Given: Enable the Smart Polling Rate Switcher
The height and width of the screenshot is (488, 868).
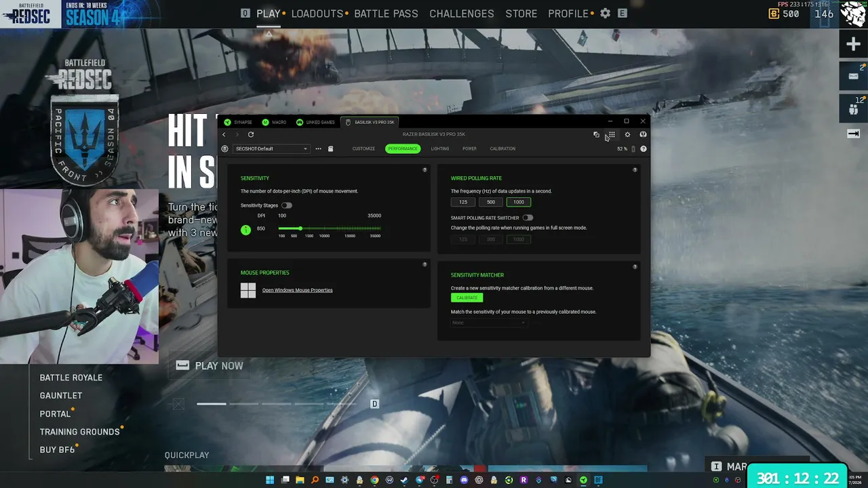Looking at the screenshot, I should (528, 218).
